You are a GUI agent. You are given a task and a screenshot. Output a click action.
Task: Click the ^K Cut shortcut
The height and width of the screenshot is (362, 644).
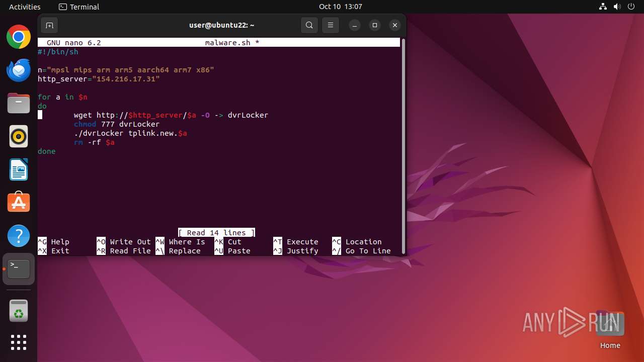(x=228, y=242)
